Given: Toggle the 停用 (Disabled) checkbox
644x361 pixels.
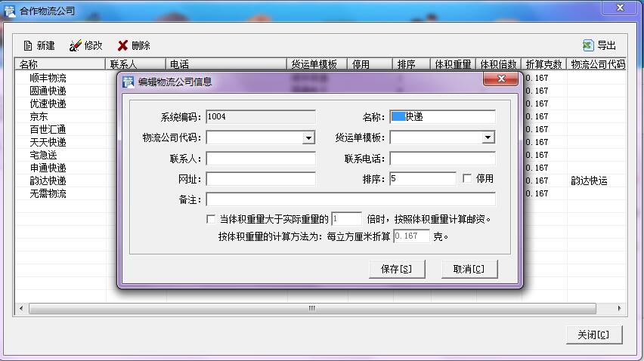Looking at the screenshot, I should click(467, 179).
